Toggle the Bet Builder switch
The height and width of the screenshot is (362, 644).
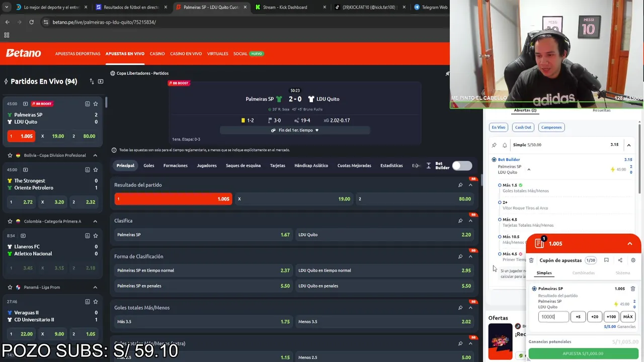pos(462,166)
